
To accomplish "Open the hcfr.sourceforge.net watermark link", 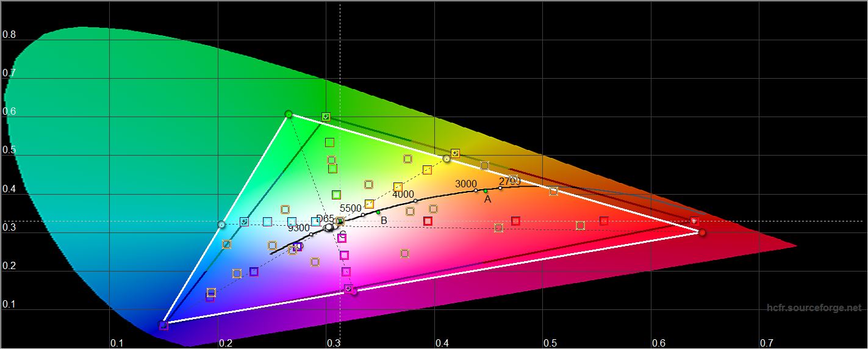I will [814, 308].
